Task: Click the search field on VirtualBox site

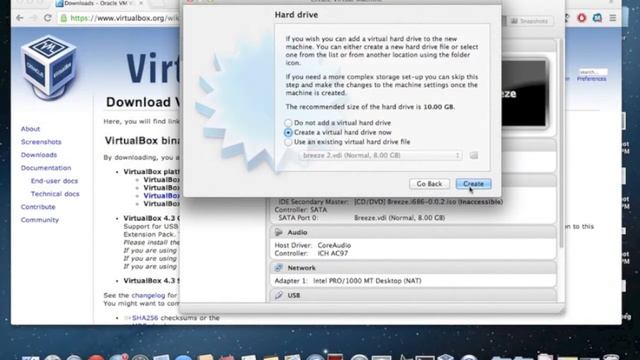Action: pos(593,72)
